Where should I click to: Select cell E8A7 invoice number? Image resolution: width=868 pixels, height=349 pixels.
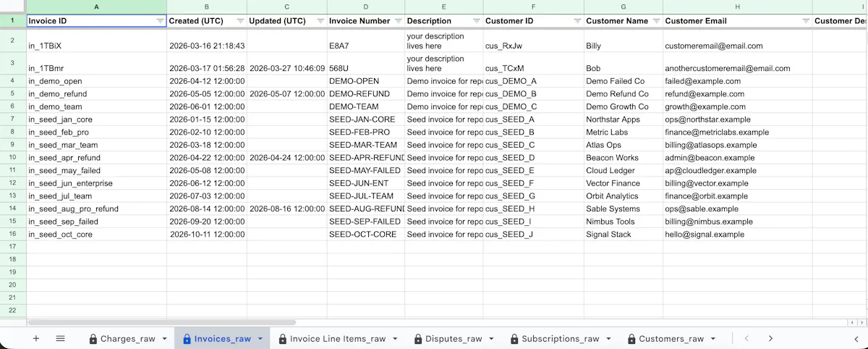(366, 41)
